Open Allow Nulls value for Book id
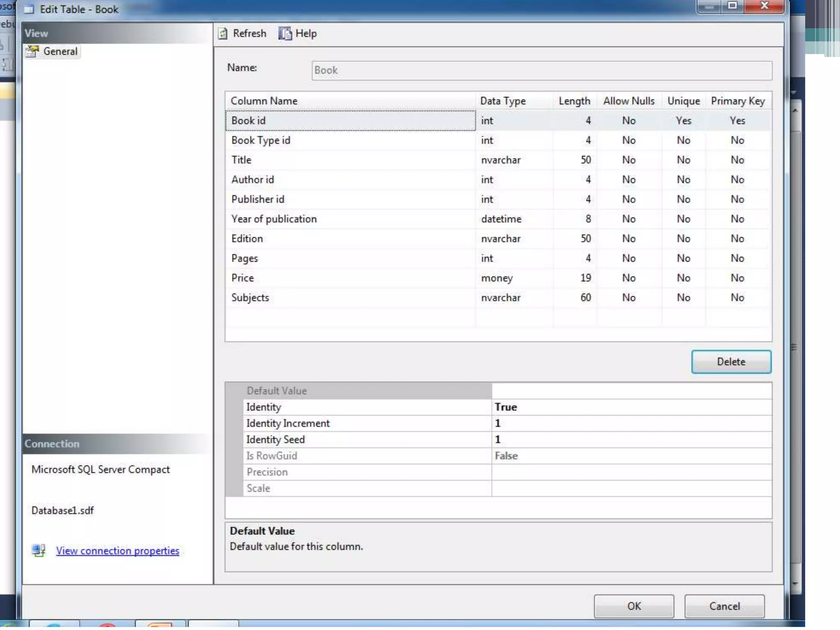Screen dimensions: 840x630 click(x=629, y=121)
